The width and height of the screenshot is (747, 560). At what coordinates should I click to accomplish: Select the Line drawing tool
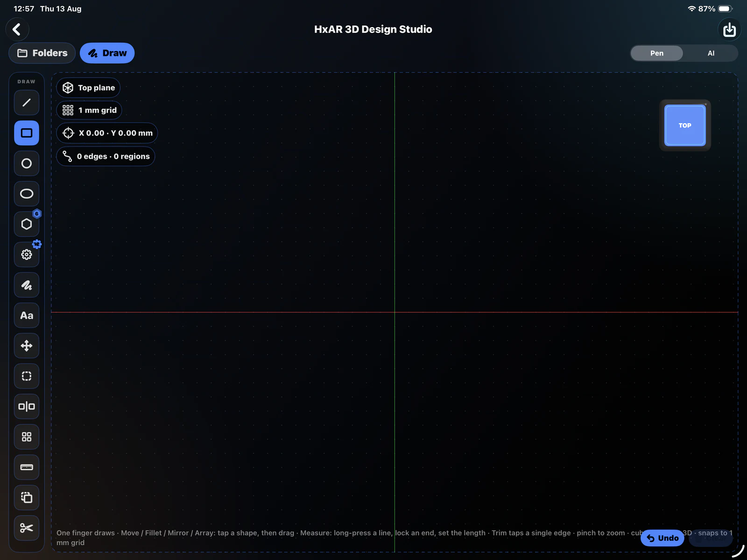(x=27, y=103)
